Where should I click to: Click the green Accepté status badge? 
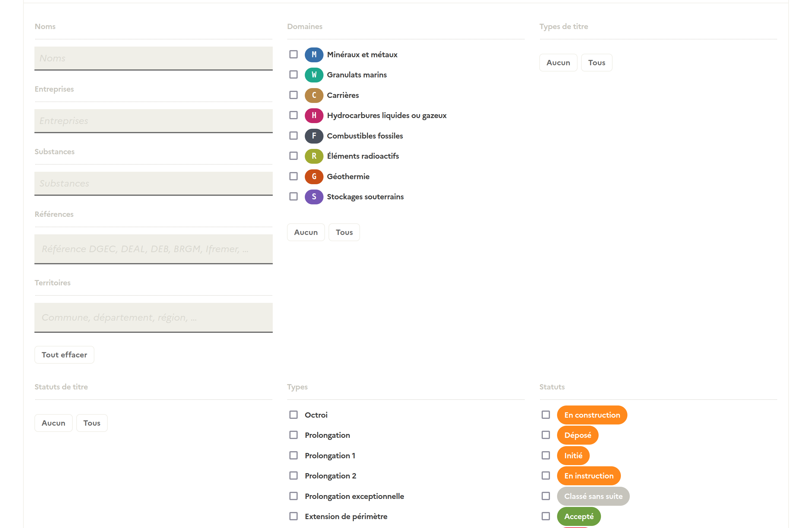click(x=579, y=516)
